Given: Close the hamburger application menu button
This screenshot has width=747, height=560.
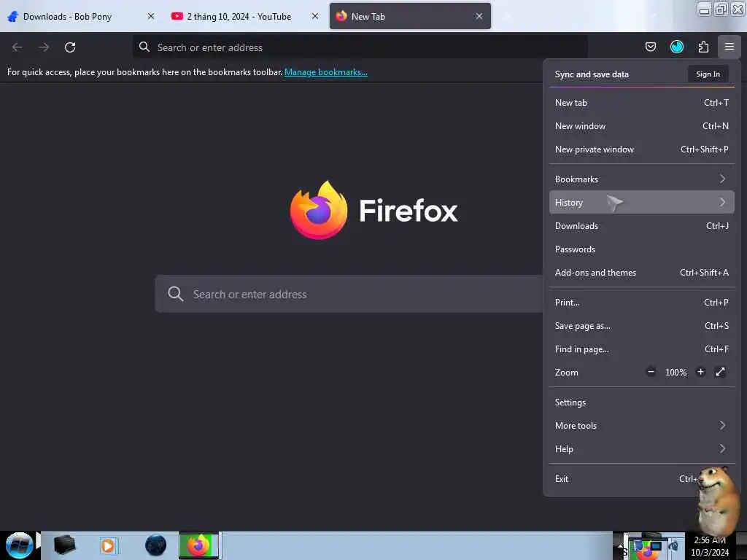Looking at the screenshot, I should pos(729,47).
